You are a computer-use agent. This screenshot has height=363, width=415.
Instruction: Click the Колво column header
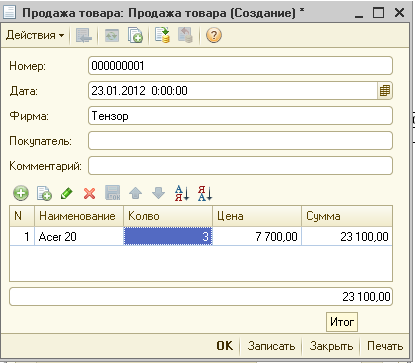168,216
